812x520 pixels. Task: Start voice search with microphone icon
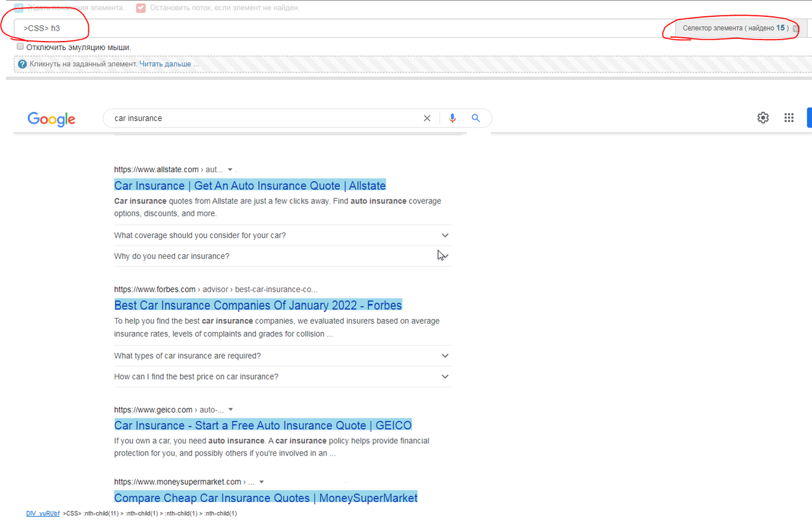pos(452,118)
